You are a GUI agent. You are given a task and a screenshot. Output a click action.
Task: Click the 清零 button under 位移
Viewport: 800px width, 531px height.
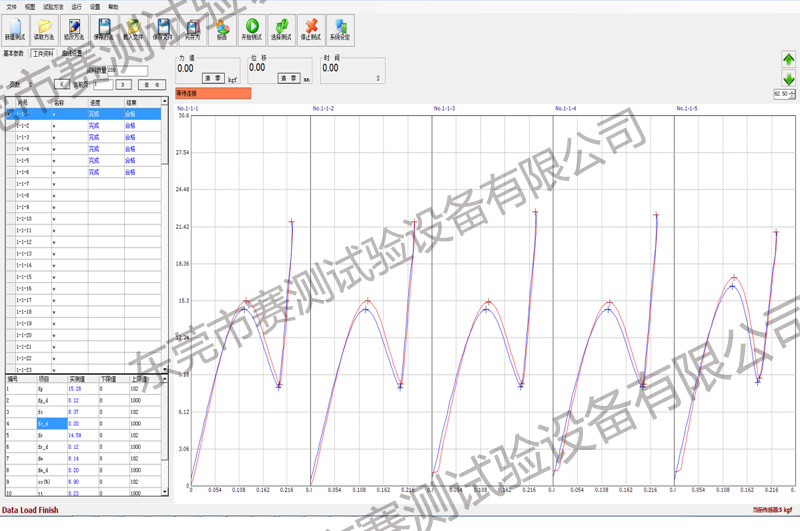pyautogui.click(x=289, y=77)
